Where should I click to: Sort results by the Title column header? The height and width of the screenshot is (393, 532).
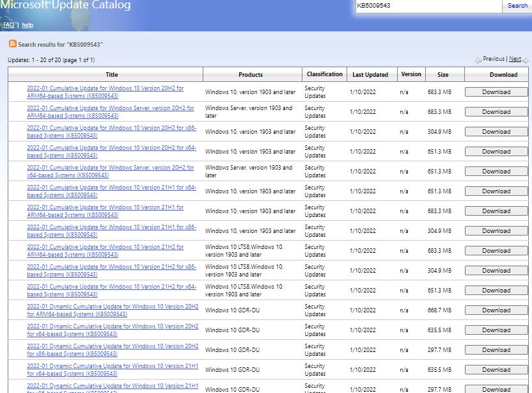click(x=111, y=75)
